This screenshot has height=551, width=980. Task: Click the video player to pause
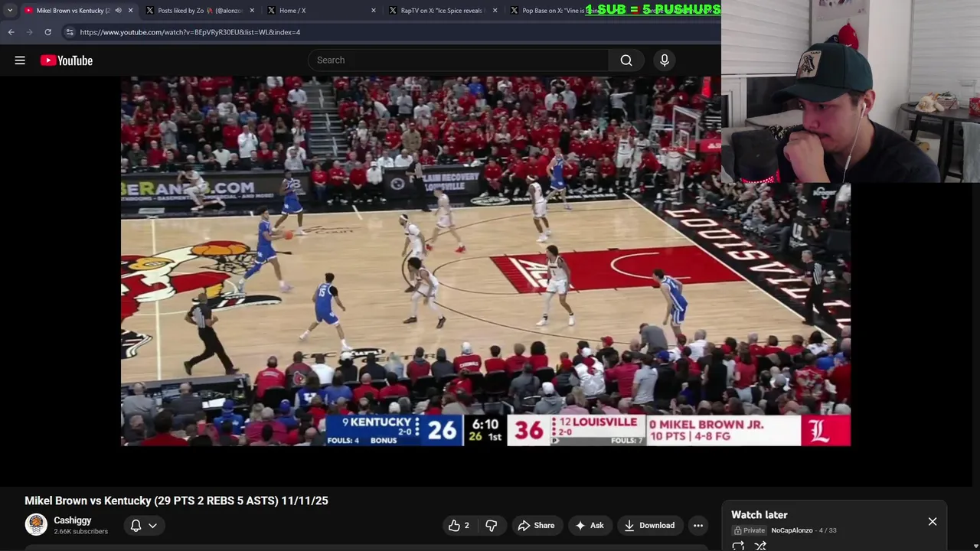[x=485, y=260]
